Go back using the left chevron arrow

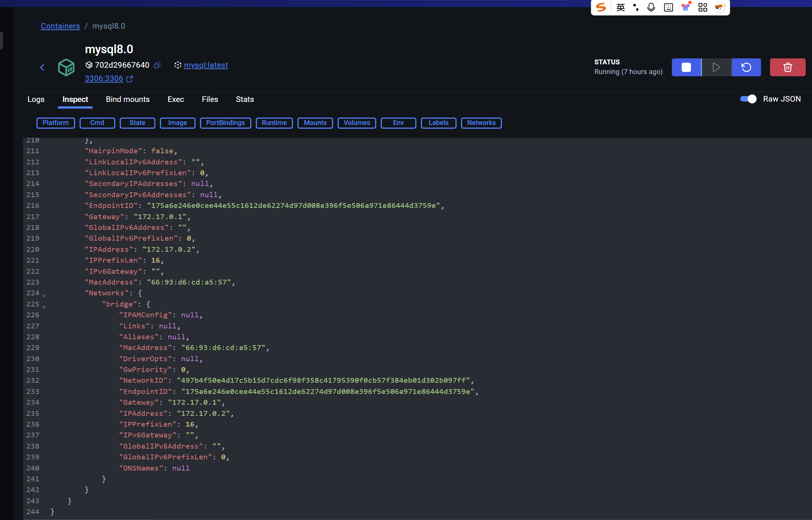coord(42,67)
